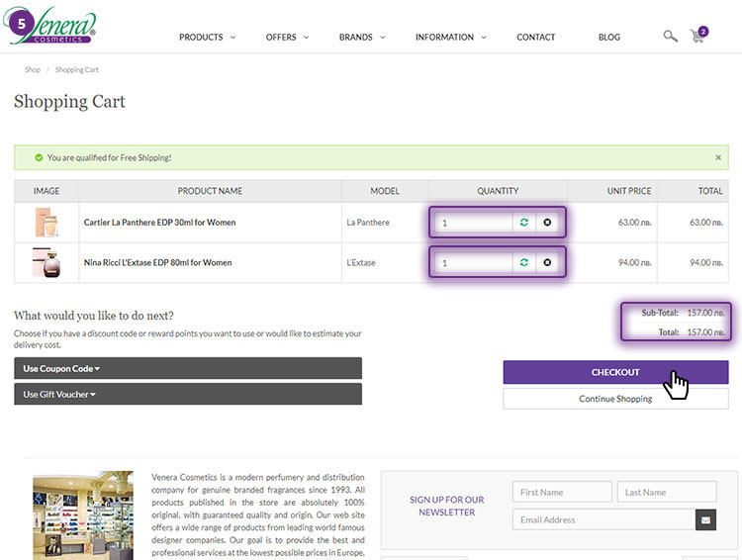742x560 pixels.
Task: Click Continue Shopping button
Action: tap(615, 399)
